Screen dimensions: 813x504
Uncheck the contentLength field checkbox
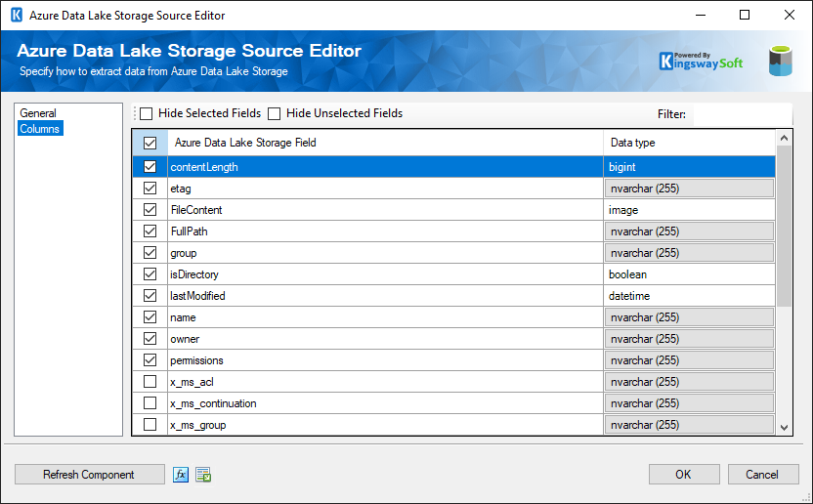tap(150, 166)
